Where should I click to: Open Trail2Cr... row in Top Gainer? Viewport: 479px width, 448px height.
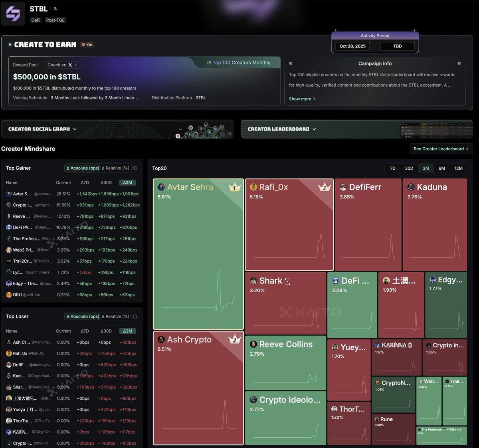(72, 261)
